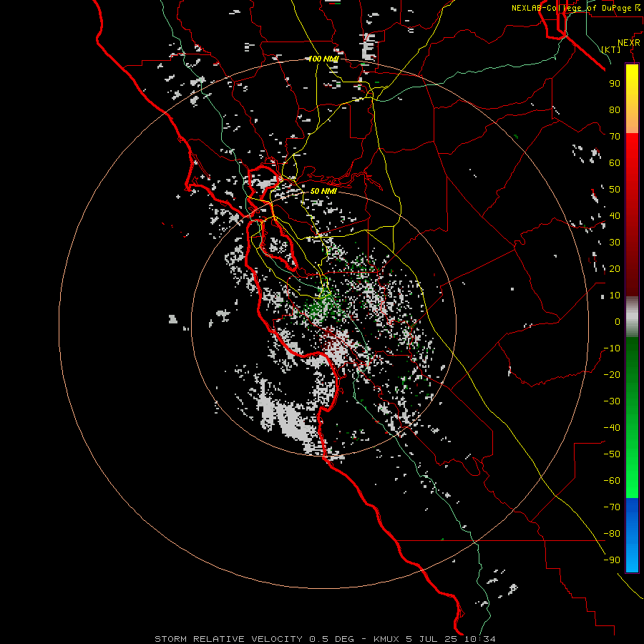The width and height of the screenshot is (644, 644).
Task: Click the 100 NMI range ring label
Action: (323, 59)
